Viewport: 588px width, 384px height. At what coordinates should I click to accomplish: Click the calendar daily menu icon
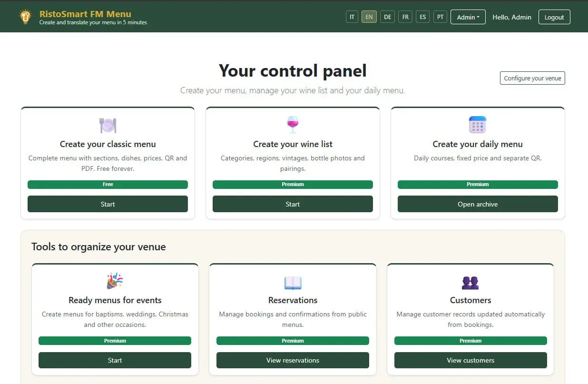point(478,125)
